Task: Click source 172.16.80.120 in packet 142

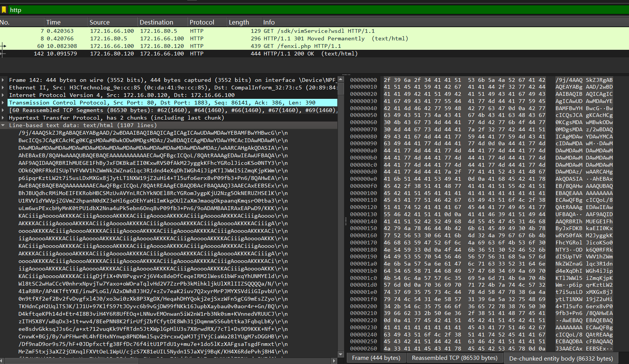Action: (x=112, y=54)
